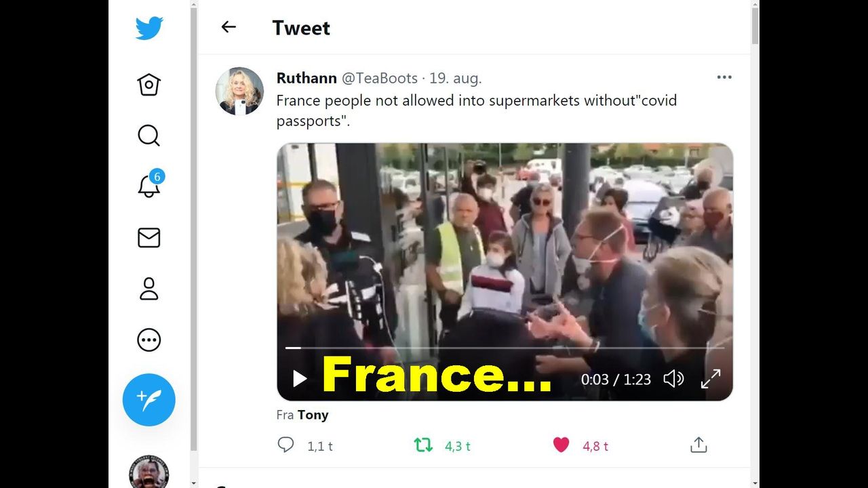The image size is (868, 488).
Task: Go back using the arrow beside Tweet
Action: pyautogui.click(x=229, y=27)
